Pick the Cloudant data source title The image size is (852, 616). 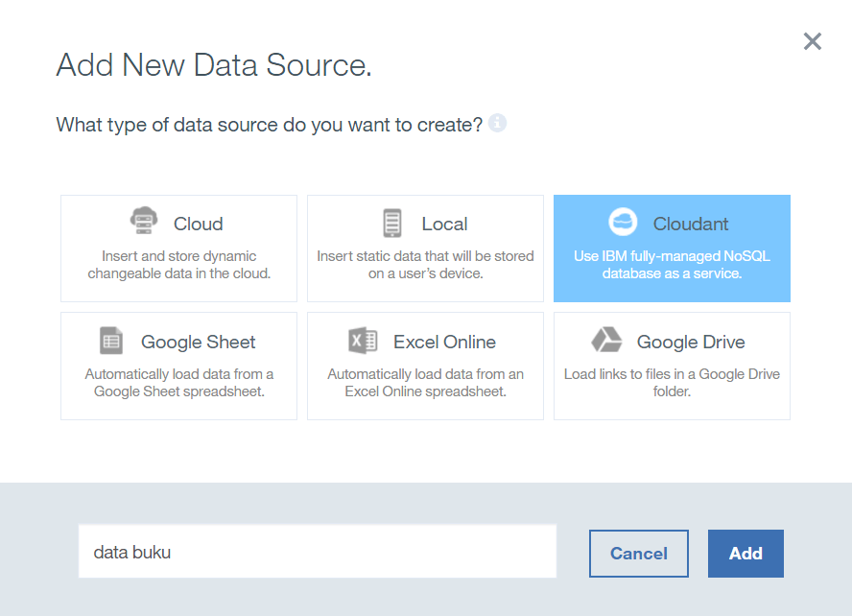point(691,224)
